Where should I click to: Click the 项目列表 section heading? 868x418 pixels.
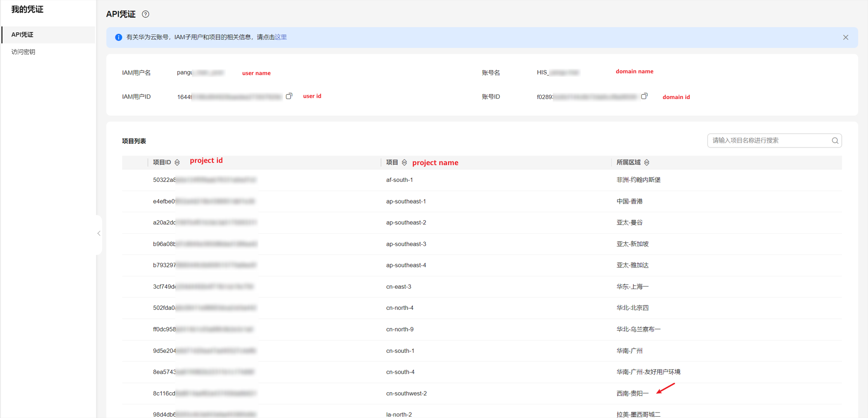134,141
